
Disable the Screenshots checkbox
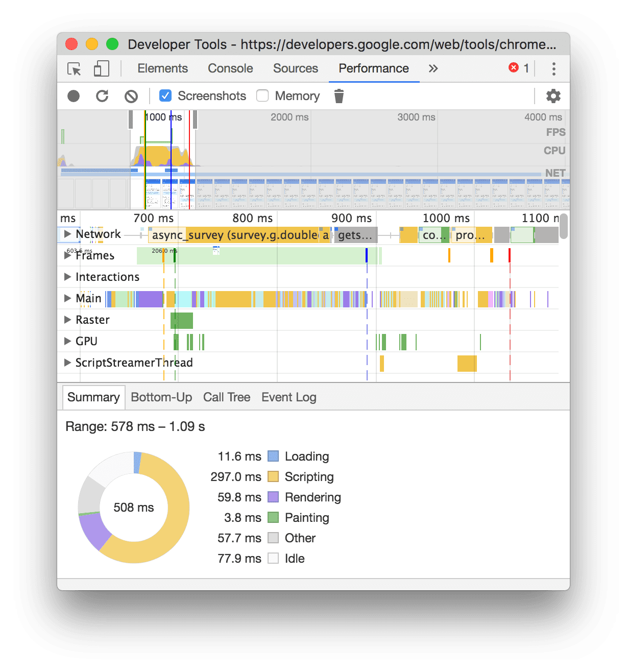(x=165, y=95)
